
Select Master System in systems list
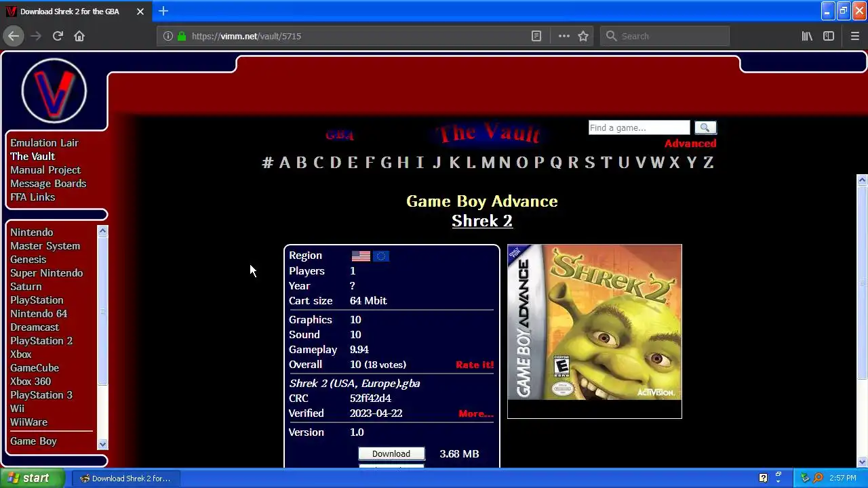tap(45, 246)
